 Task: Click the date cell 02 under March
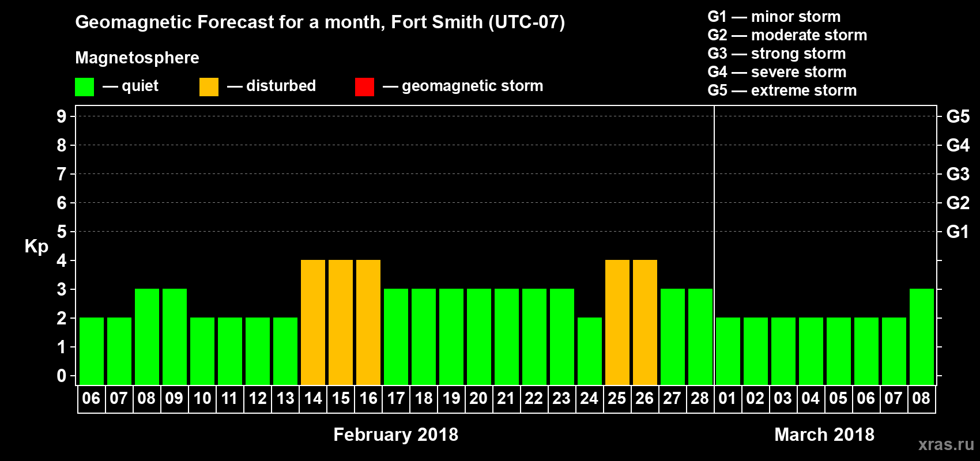click(x=756, y=399)
